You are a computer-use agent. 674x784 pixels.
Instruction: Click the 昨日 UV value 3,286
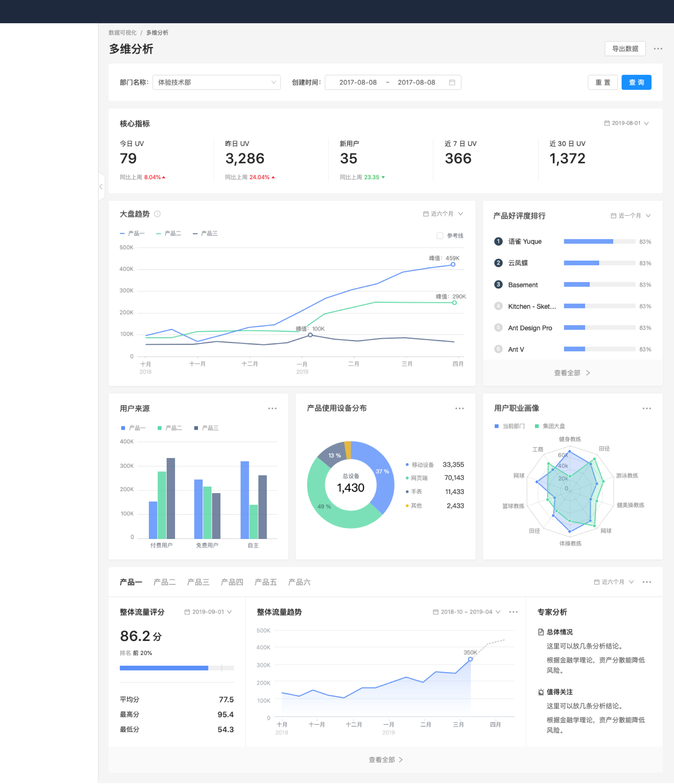(245, 159)
